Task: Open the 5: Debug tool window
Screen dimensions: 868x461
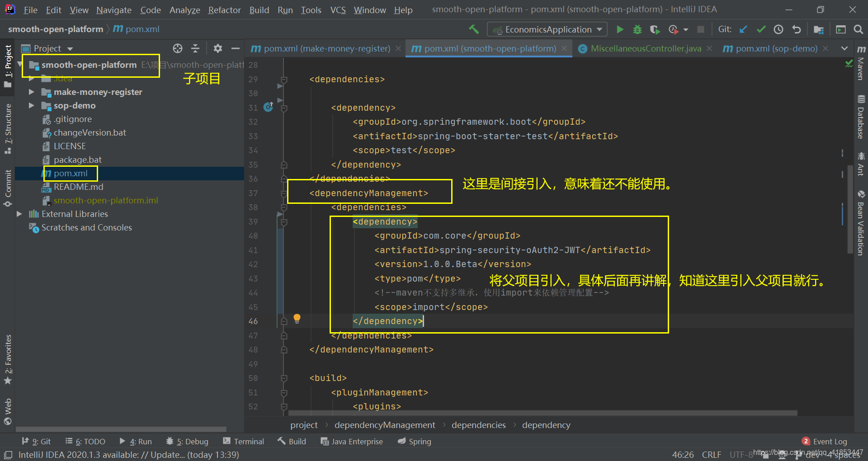Action: click(x=187, y=442)
